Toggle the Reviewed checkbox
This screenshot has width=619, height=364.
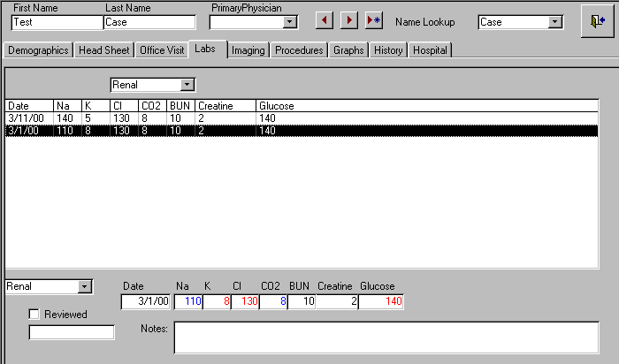pos(34,315)
